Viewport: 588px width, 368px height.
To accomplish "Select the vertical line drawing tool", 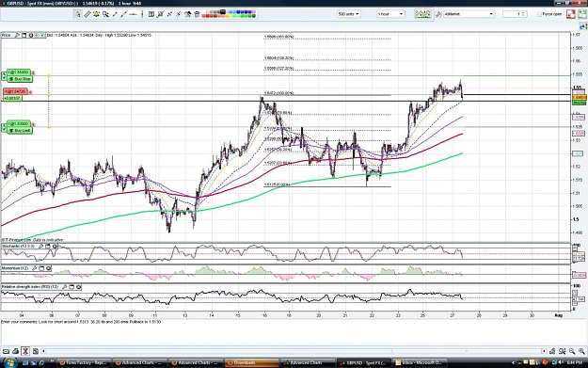I will [x=142, y=14].
